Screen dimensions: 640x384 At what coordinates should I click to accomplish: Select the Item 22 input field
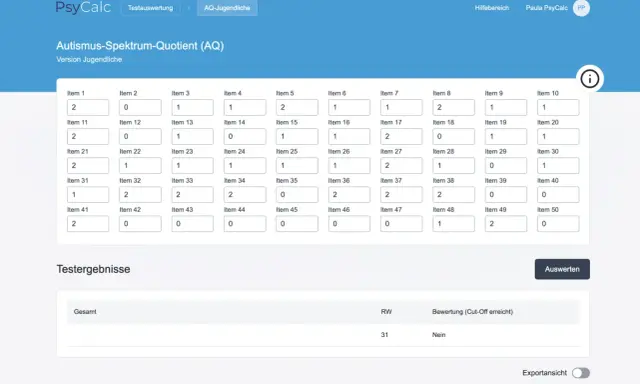[x=140, y=166]
